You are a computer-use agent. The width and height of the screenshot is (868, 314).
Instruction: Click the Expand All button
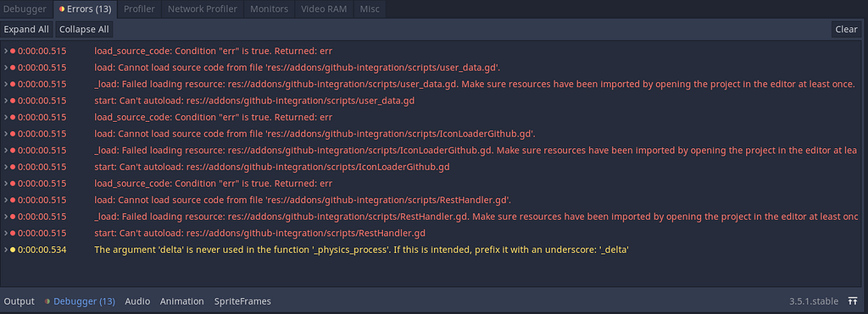(x=26, y=30)
